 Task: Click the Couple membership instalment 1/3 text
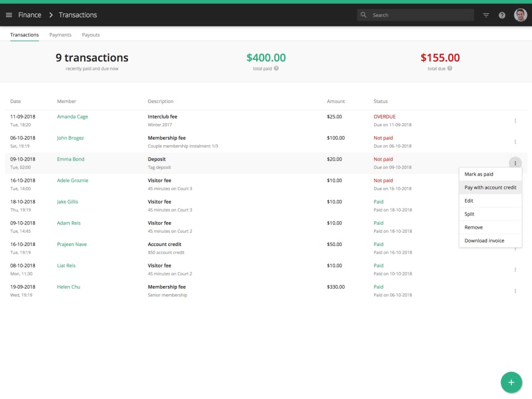pyautogui.click(x=183, y=146)
